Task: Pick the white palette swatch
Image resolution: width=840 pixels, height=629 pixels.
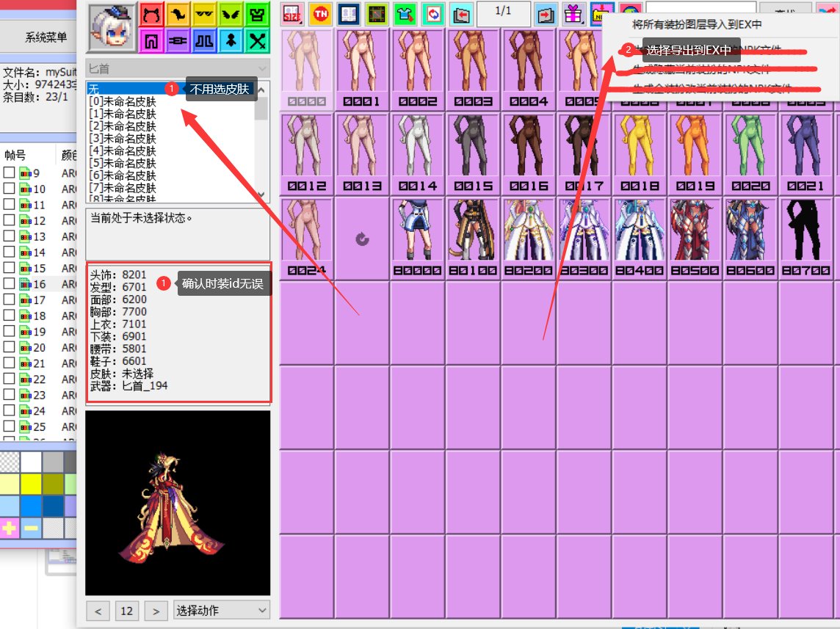Action: pyautogui.click(x=31, y=462)
